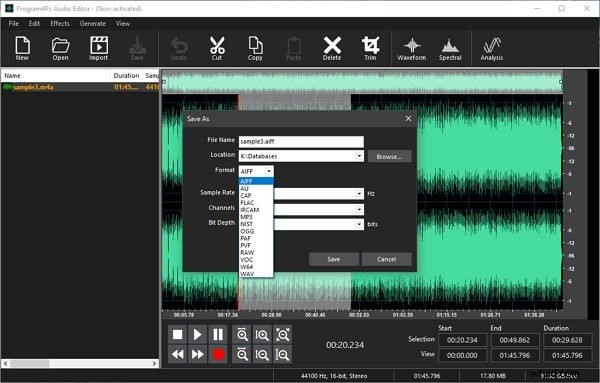Start playback with the Play triangle

click(197, 335)
